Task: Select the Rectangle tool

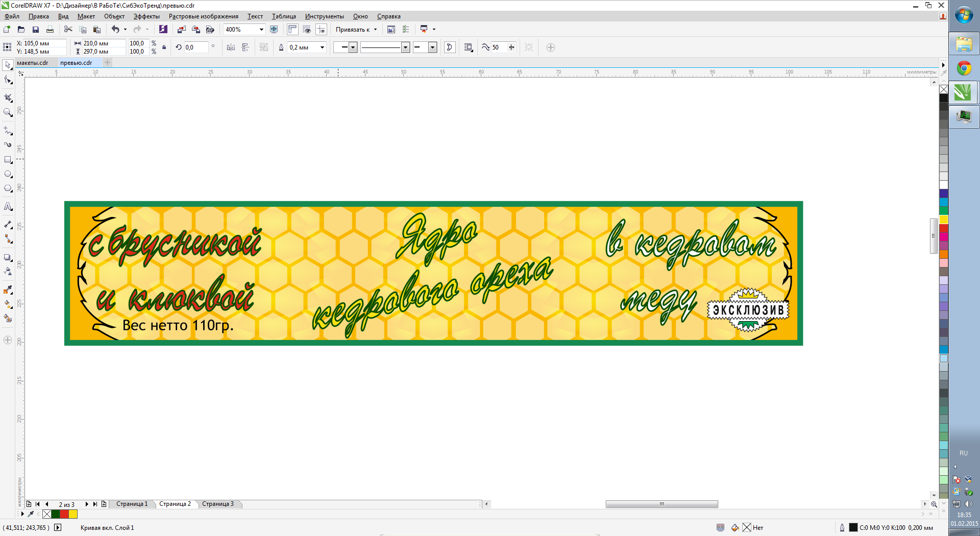Action: click(8, 160)
